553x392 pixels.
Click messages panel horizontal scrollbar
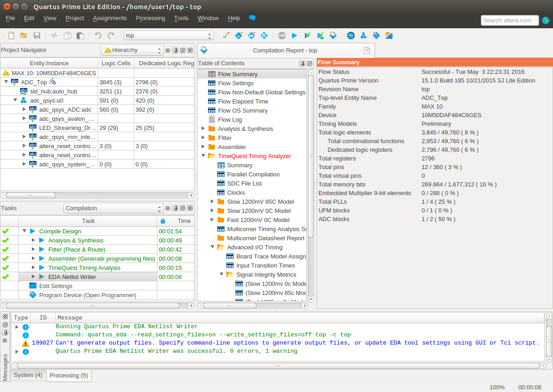click(x=278, y=366)
